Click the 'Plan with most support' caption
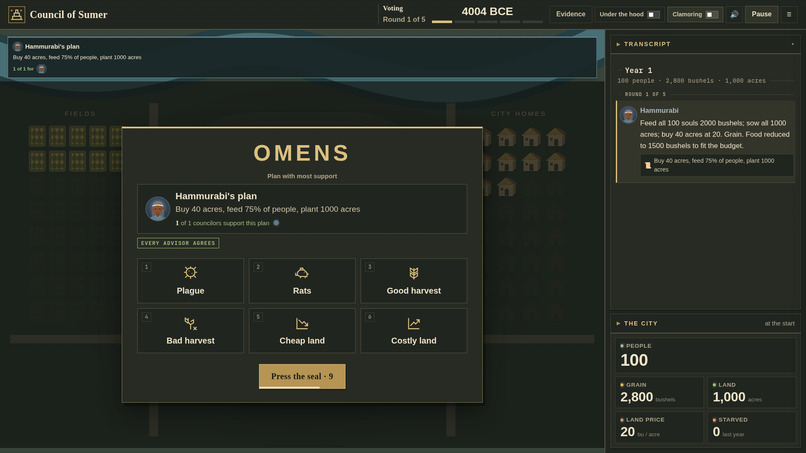The width and height of the screenshot is (806, 453). coord(302,176)
